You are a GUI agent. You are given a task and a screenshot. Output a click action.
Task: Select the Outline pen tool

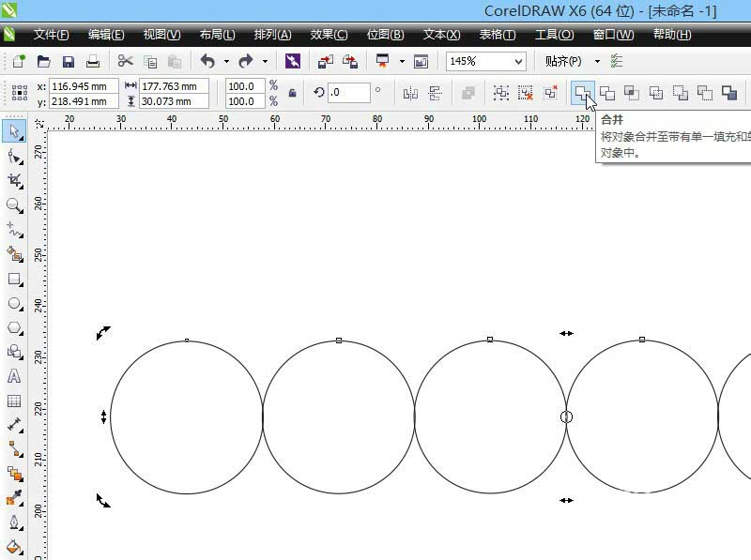pos(14,522)
